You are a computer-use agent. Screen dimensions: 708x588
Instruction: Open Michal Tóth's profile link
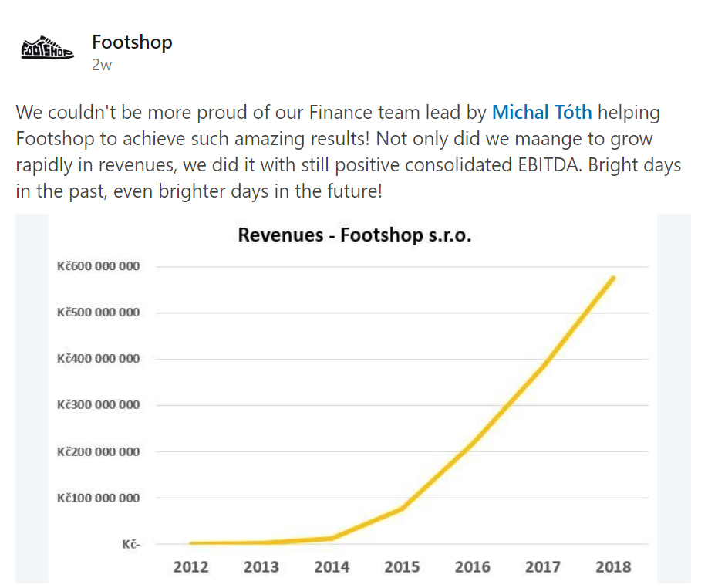point(541,113)
